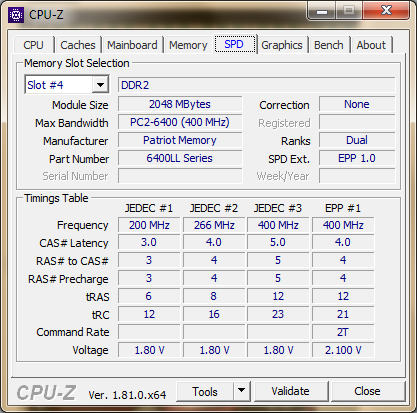This screenshot has width=417, height=413.
Task: Click the SPD Ext. value EPP 1.0
Action: (357, 158)
